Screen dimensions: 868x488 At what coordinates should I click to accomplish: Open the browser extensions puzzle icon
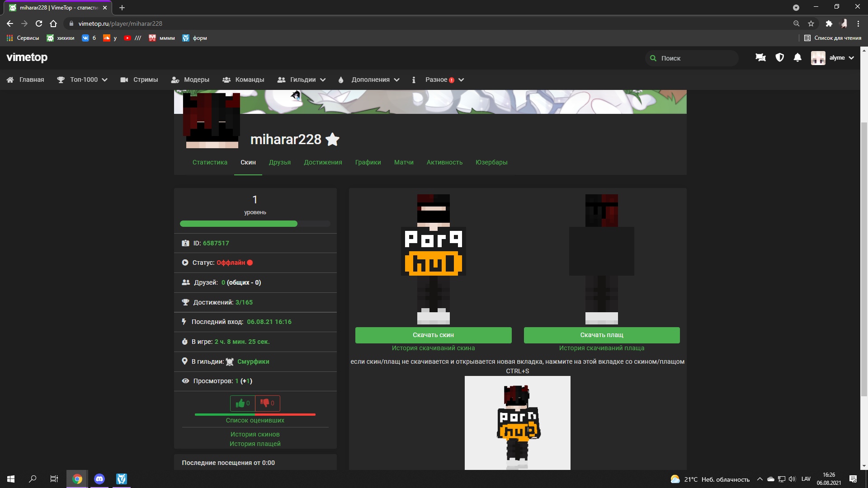tap(829, 23)
